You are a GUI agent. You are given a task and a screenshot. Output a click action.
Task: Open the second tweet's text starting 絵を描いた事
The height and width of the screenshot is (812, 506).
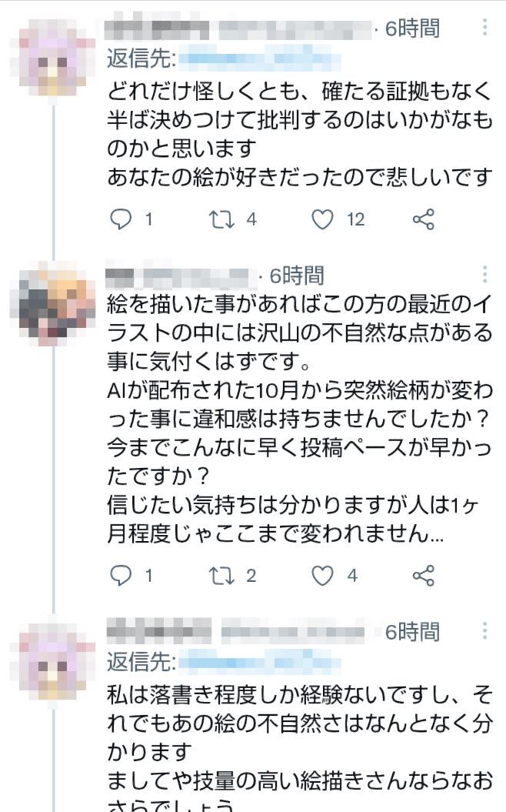[299, 419]
